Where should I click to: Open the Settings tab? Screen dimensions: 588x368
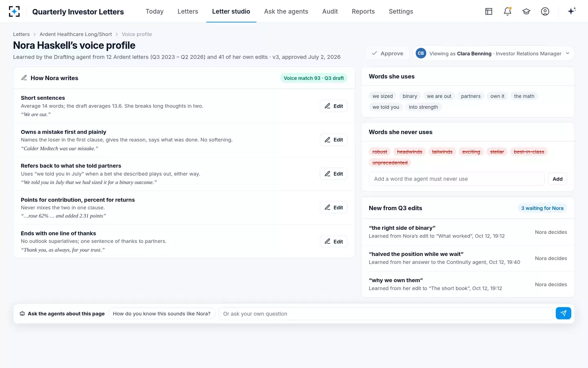click(x=401, y=11)
